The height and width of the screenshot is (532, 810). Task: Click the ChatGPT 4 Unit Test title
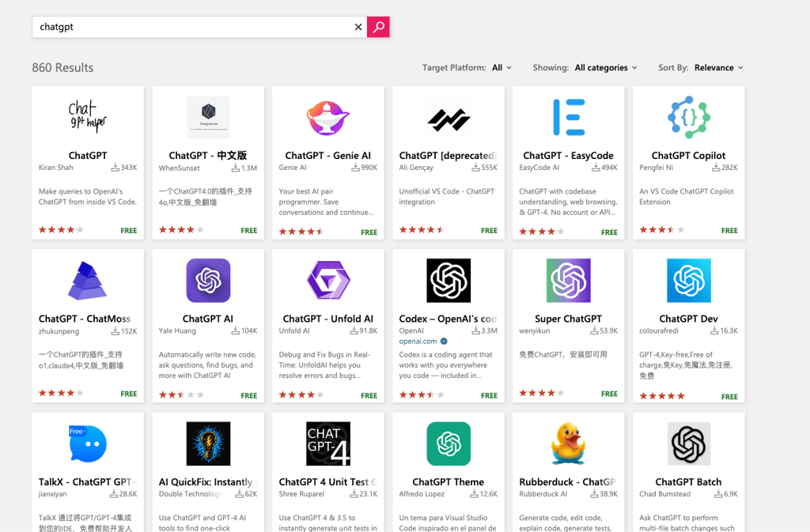click(x=328, y=481)
